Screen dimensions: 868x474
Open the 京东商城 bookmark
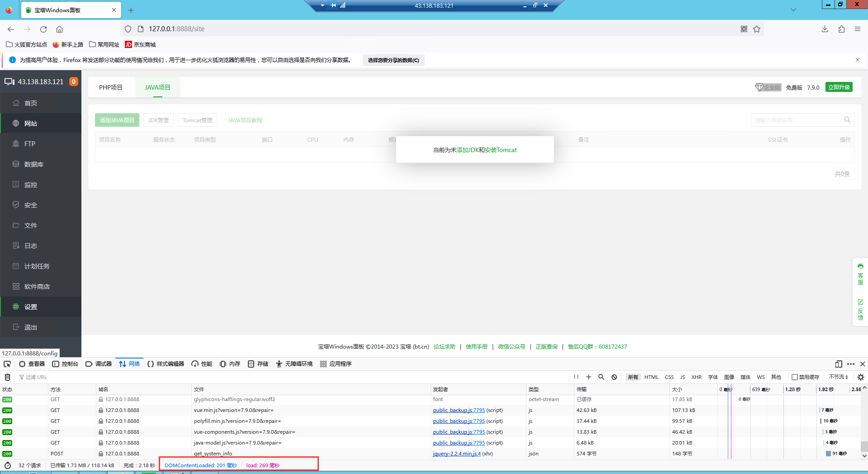click(x=141, y=44)
